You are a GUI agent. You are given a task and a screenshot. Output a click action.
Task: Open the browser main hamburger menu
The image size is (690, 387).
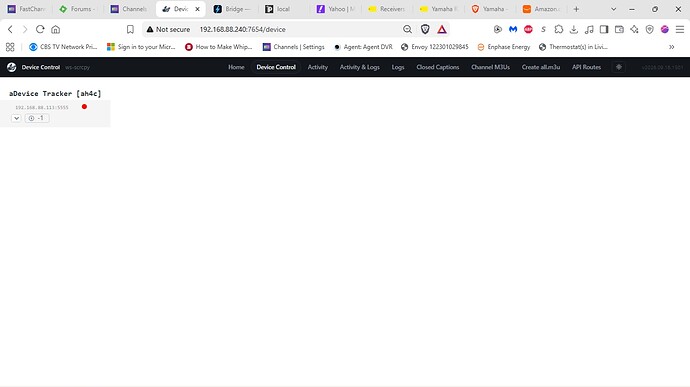(680, 29)
